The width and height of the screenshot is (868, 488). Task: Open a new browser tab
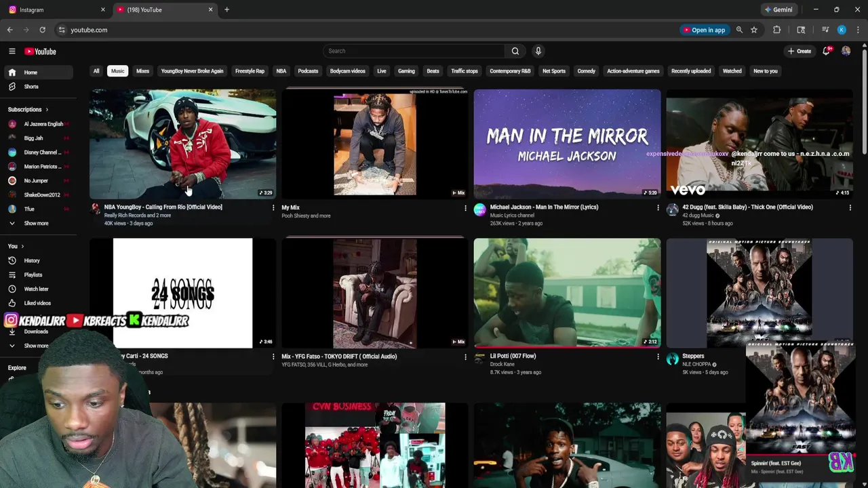226,9
